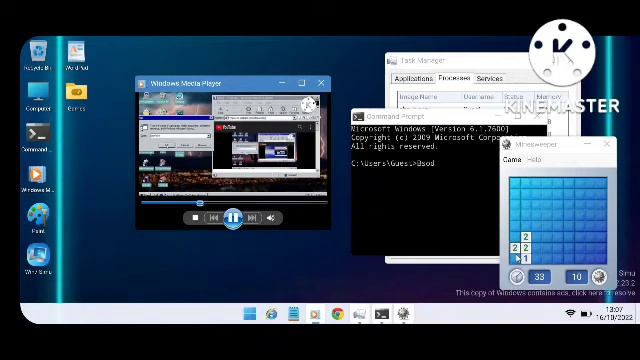Switch to Media Player from taskbar

(315, 313)
